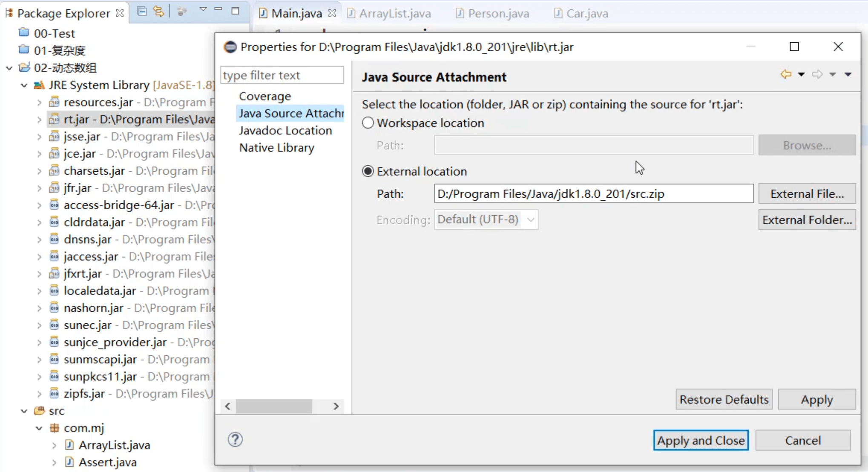Expand the rt.jar tree node

point(39,120)
